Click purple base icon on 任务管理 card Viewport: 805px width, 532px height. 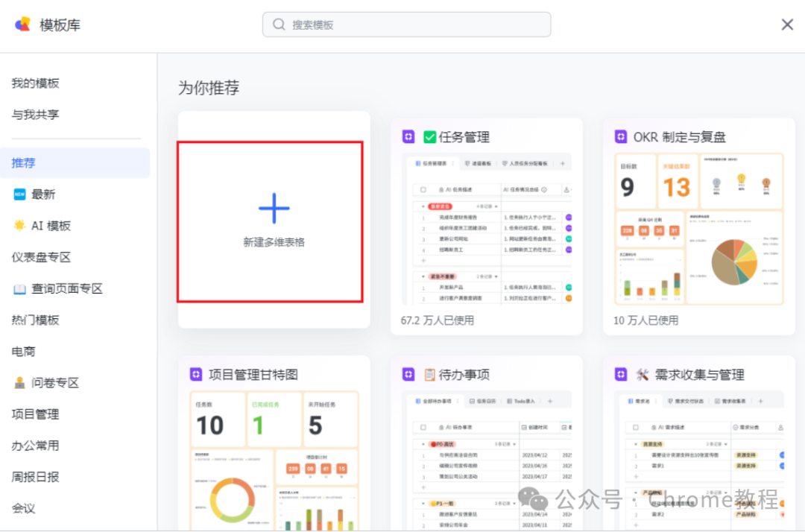coord(408,137)
